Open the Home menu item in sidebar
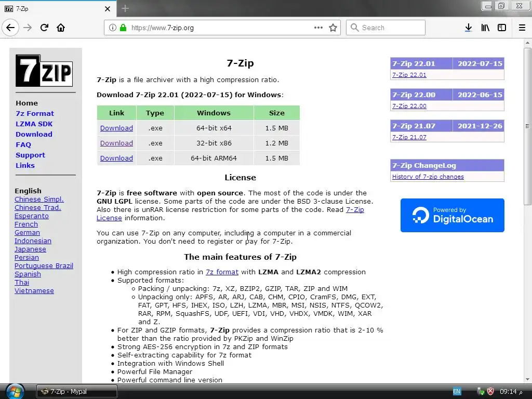The width and height of the screenshot is (532, 399). point(27,103)
